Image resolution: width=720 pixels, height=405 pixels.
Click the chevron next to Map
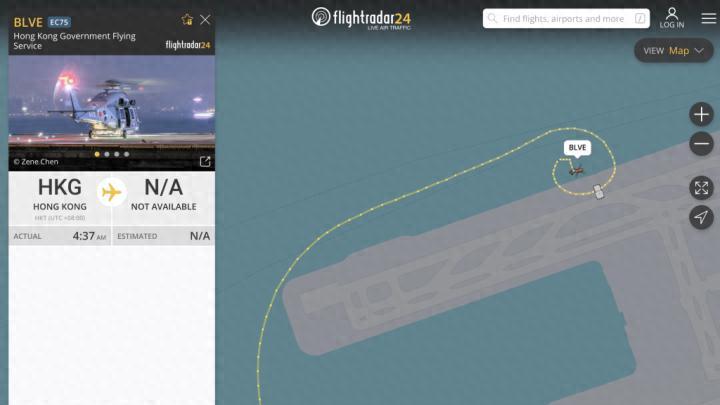click(x=699, y=51)
